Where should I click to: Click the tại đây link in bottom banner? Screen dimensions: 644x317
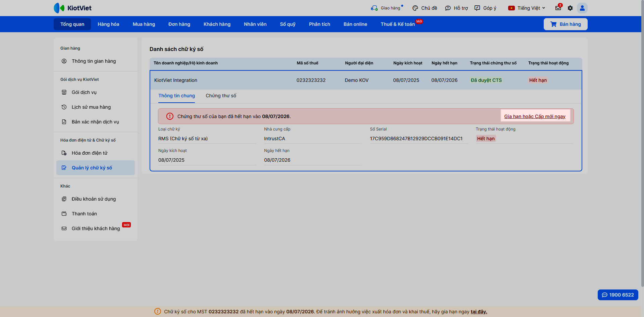(479, 312)
